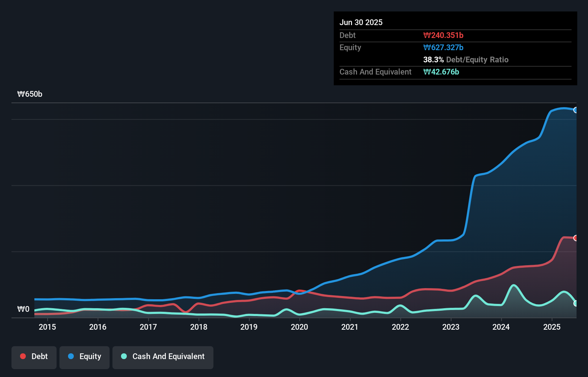Click the Debt value ₩240.351b in tooltip

tap(443, 35)
